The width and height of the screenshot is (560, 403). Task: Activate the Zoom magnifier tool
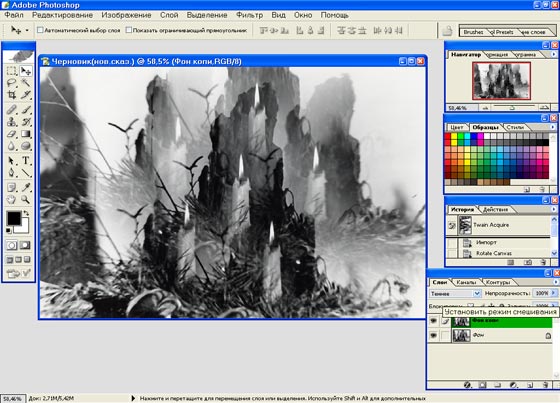[25, 199]
